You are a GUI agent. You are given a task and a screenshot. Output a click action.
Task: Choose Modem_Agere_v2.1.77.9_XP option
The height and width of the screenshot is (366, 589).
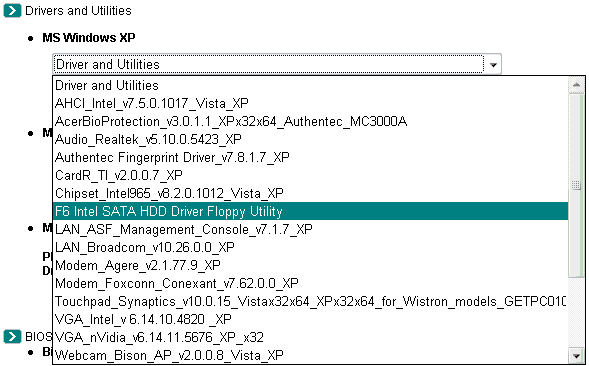[310, 265]
